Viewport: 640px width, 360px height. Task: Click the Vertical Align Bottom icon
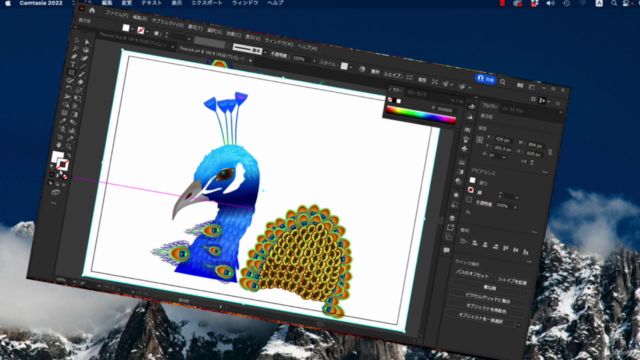(525, 251)
